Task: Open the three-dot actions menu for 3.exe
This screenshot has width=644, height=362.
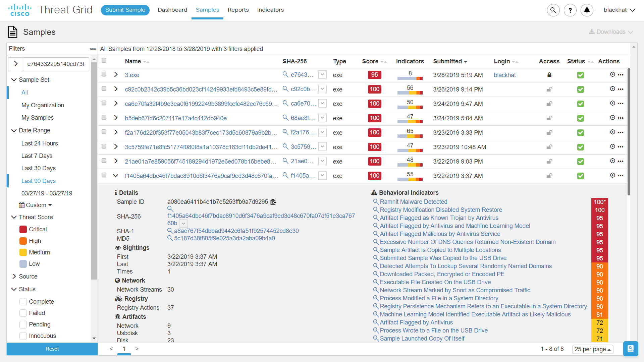Action: coord(621,75)
